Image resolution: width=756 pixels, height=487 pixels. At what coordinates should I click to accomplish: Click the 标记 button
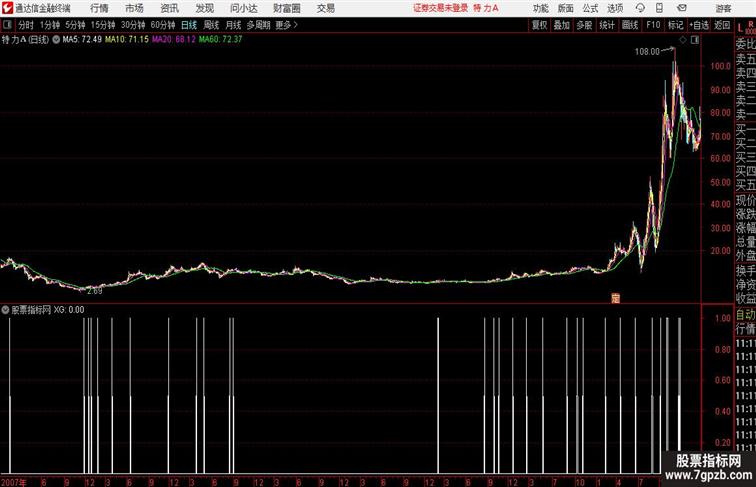click(675, 25)
